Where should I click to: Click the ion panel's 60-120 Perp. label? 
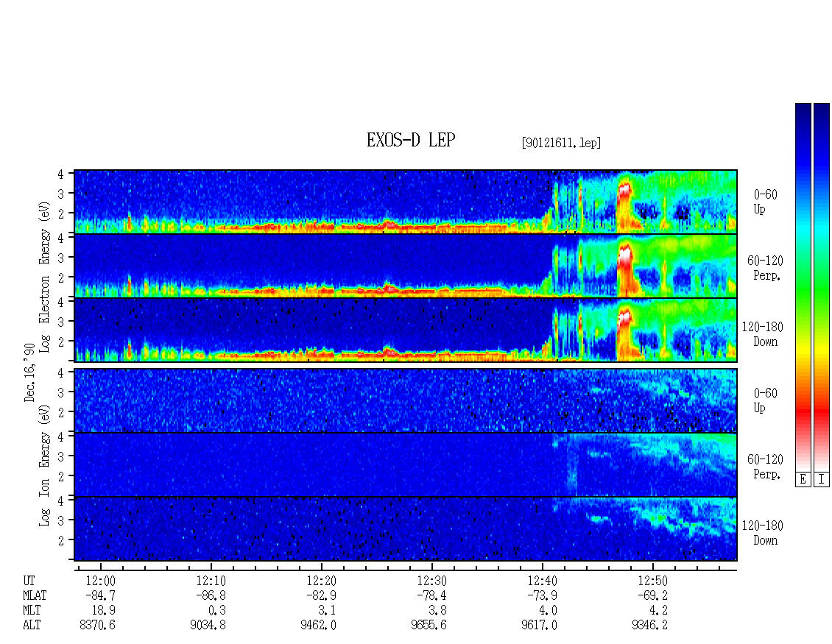pos(765,467)
